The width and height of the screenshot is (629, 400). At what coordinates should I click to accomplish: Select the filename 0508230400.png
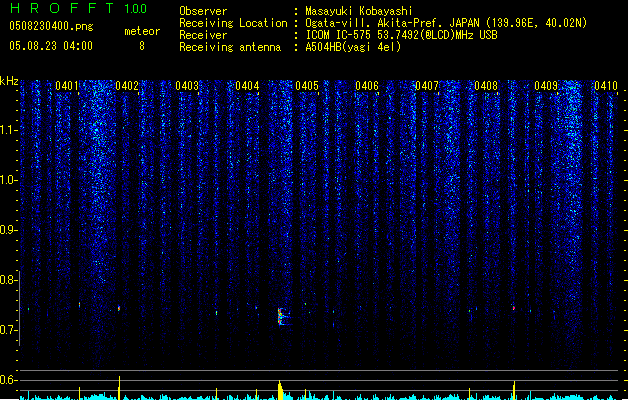[x=51, y=26]
